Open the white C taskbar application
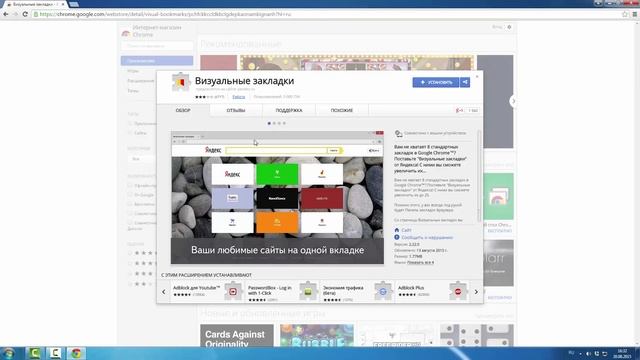 pos(55,353)
